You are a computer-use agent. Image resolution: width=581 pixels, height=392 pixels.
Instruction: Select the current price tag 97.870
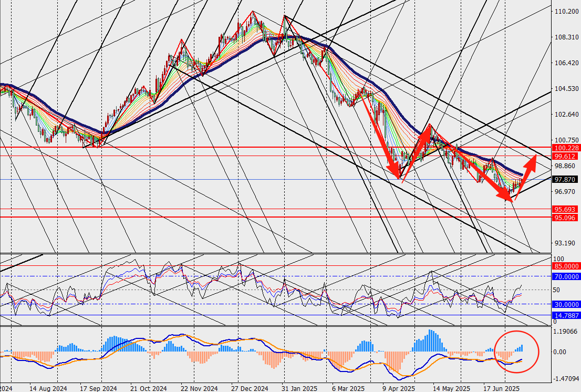click(566, 179)
